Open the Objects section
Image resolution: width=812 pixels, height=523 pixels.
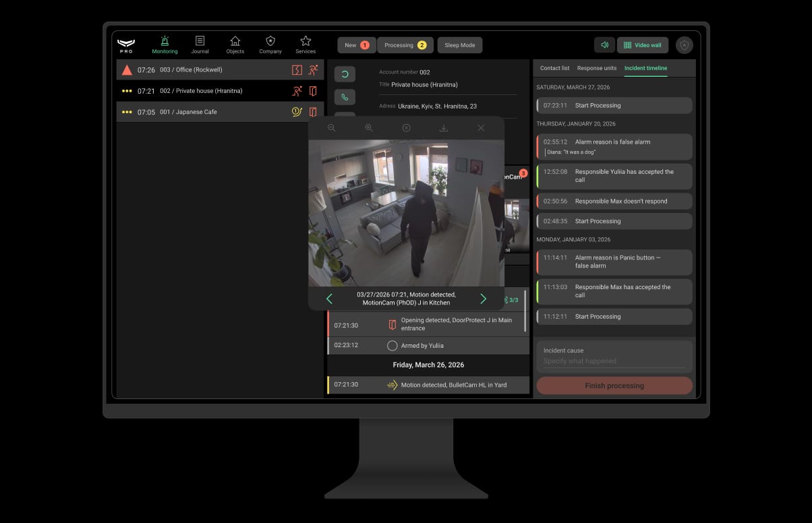235,45
